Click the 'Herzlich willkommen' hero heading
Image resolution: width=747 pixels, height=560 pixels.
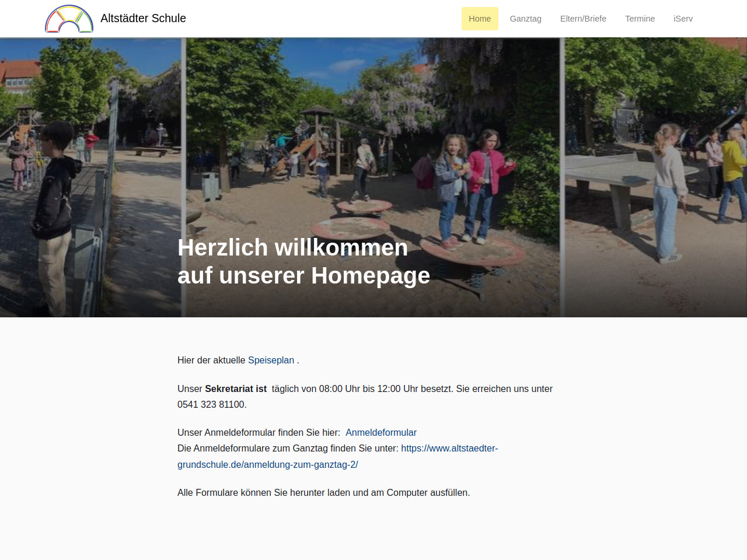(292, 247)
